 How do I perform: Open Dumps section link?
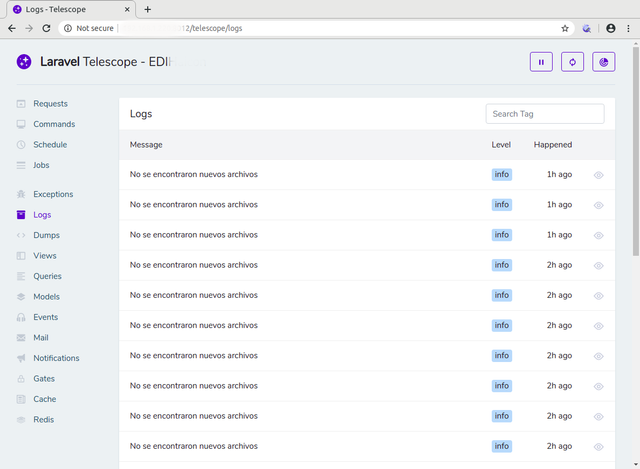[47, 235]
